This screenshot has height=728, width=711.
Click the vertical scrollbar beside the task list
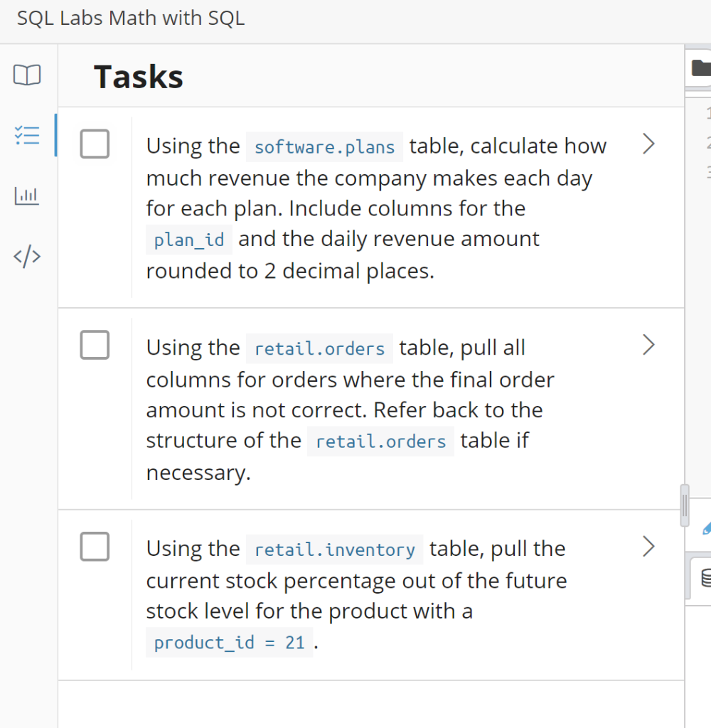[x=684, y=506]
